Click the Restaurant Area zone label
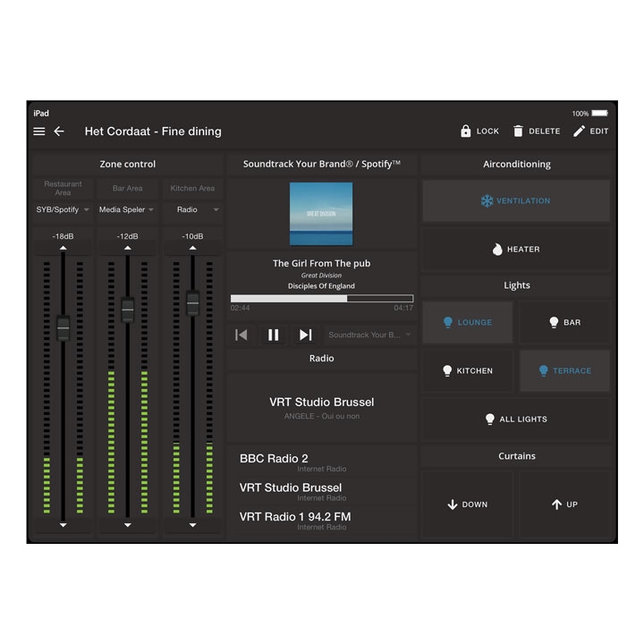 tap(63, 188)
